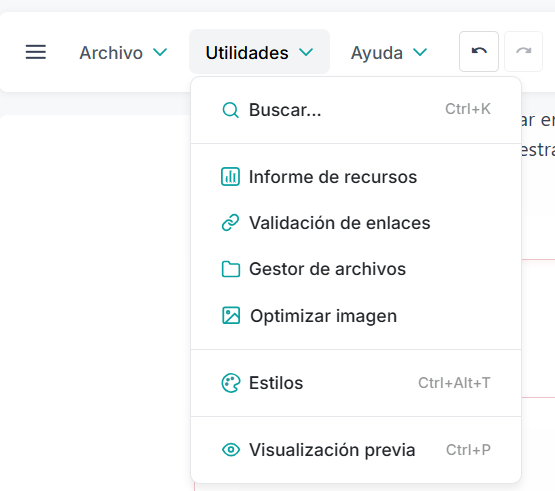Image resolution: width=555 pixels, height=491 pixels.
Task: Click the Archivo menu label
Action: [x=111, y=53]
